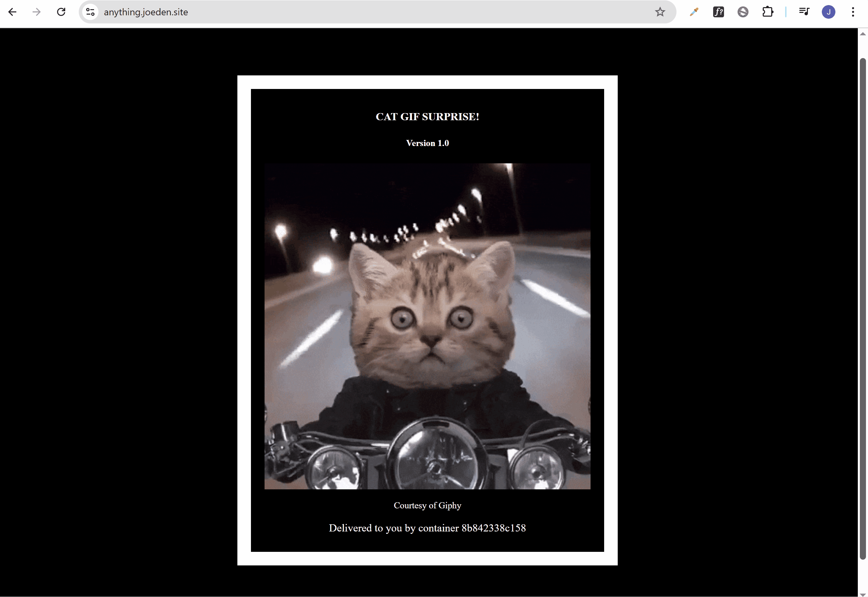This screenshot has height=597, width=868.
Task: Click the CAT GIF SURPRISE! heading
Action: click(428, 117)
